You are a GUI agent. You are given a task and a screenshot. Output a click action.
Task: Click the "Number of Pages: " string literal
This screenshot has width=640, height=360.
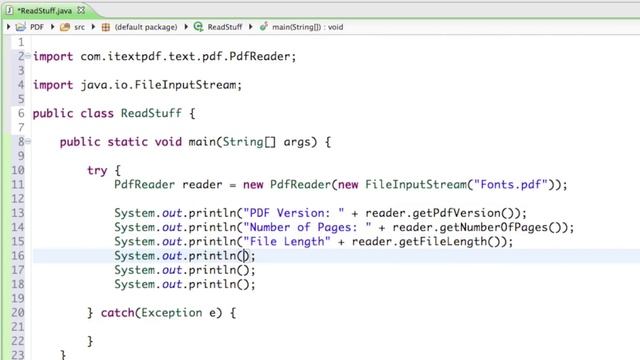(307, 227)
